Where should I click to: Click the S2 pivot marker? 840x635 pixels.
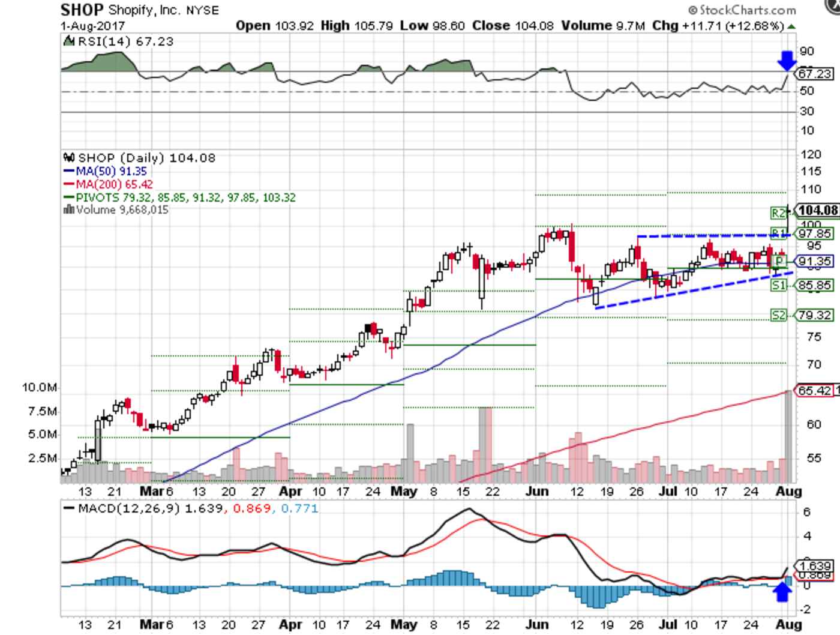(x=778, y=315)
